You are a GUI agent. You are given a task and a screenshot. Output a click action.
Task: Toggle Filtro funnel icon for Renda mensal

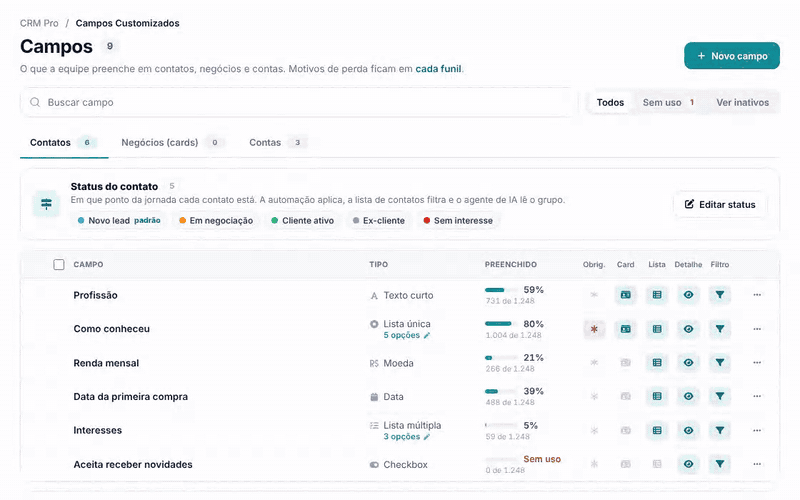(720, 363)
